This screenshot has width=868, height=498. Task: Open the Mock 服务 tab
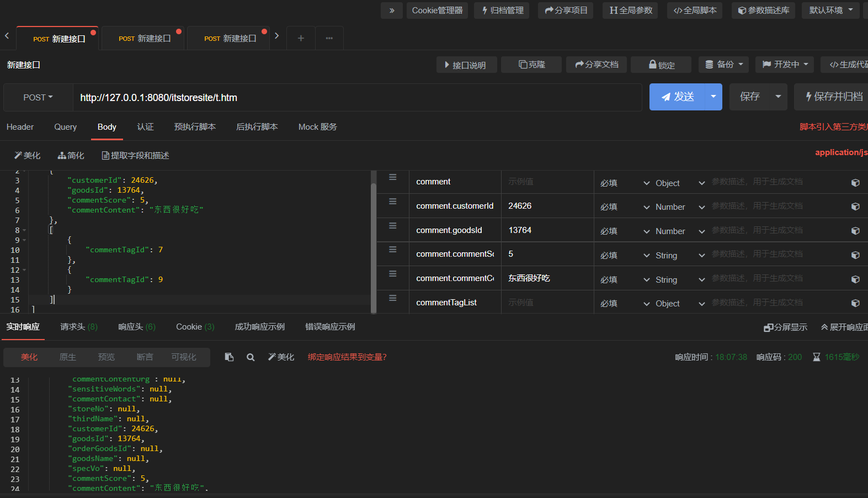tap(318, 127)
